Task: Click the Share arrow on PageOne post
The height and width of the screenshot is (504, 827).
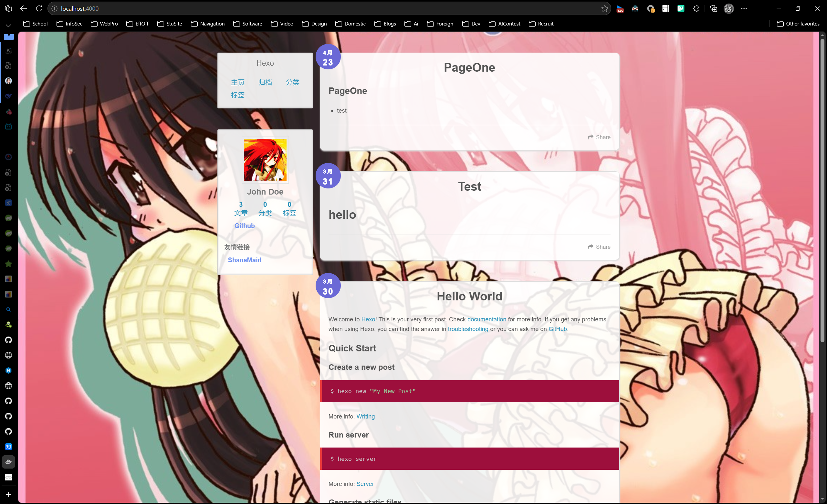Action: tap(591, 137)
